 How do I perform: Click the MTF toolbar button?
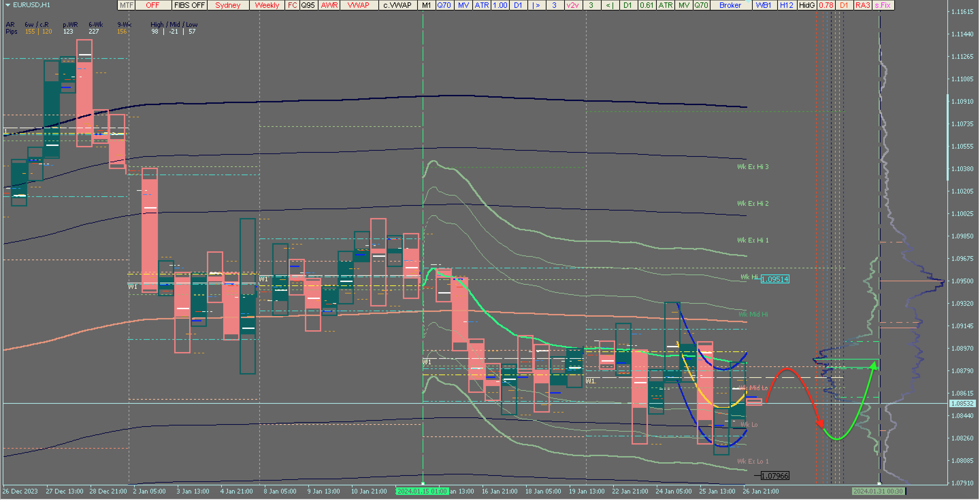(126, 5)
